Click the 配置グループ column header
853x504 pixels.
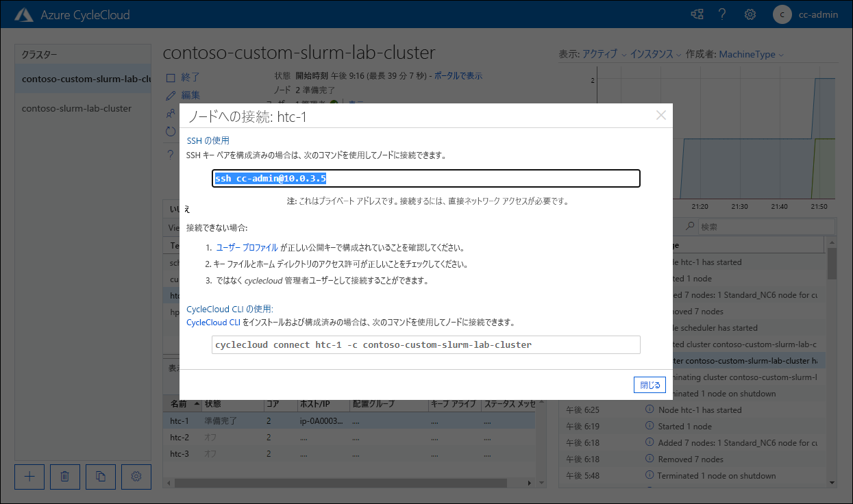389,404
